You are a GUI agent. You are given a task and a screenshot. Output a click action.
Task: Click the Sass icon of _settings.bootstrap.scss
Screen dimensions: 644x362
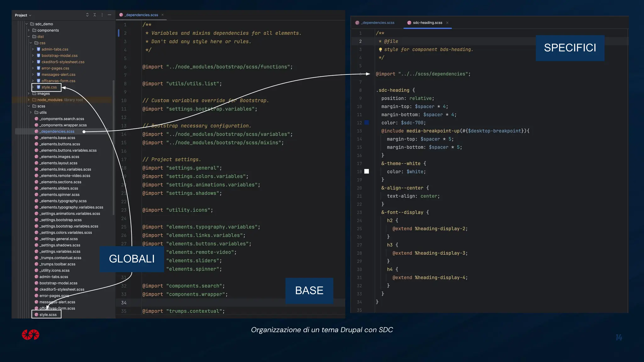[x=36, y=220]
